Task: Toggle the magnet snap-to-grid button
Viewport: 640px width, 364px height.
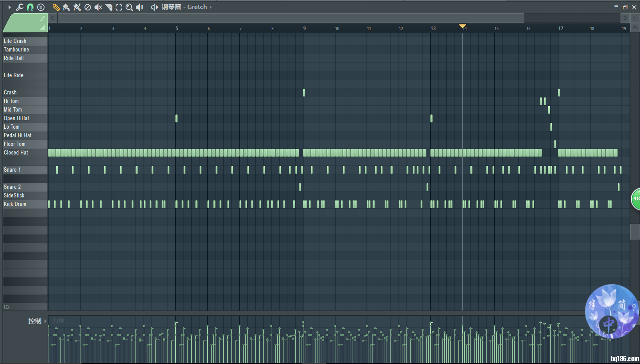Action: [x=30, y=7]
